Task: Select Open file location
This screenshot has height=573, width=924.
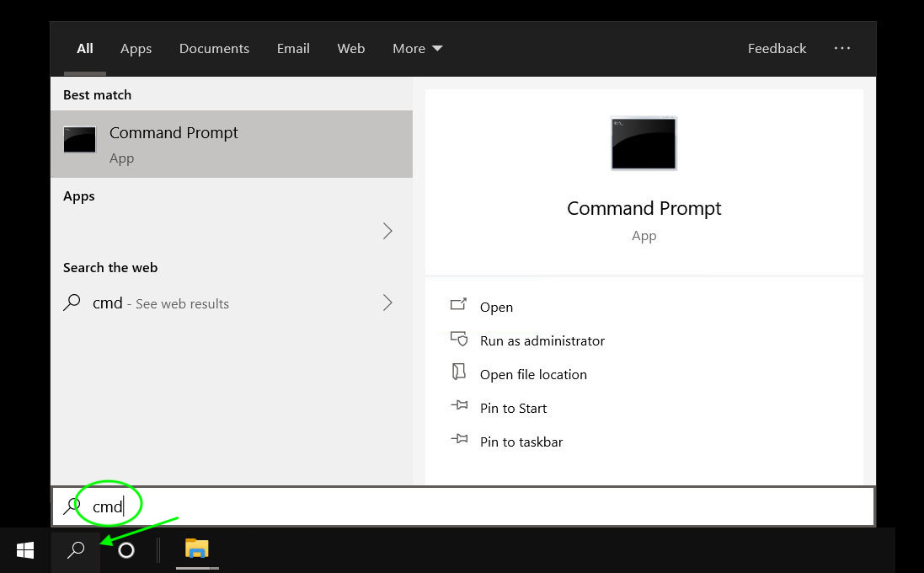Action: tap(533, 374)
